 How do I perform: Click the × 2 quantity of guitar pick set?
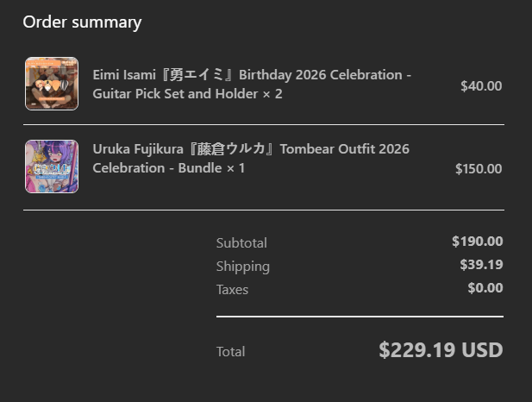(x=271, y=93)
